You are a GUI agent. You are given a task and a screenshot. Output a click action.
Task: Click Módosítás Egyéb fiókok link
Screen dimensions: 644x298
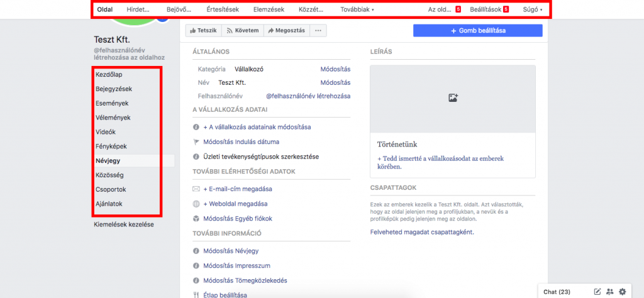(238, 219)
